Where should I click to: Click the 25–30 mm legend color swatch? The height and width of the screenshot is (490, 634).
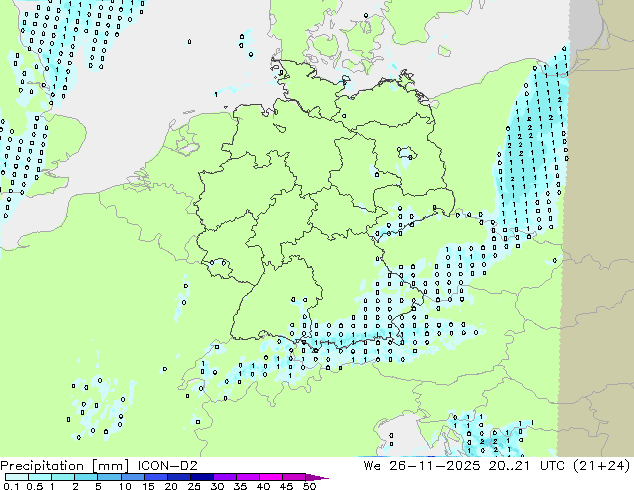pos(202,477)
